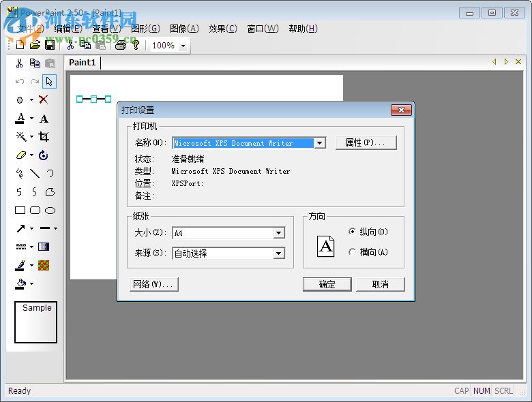Click the 取消 cancel button

click(381, 284)
